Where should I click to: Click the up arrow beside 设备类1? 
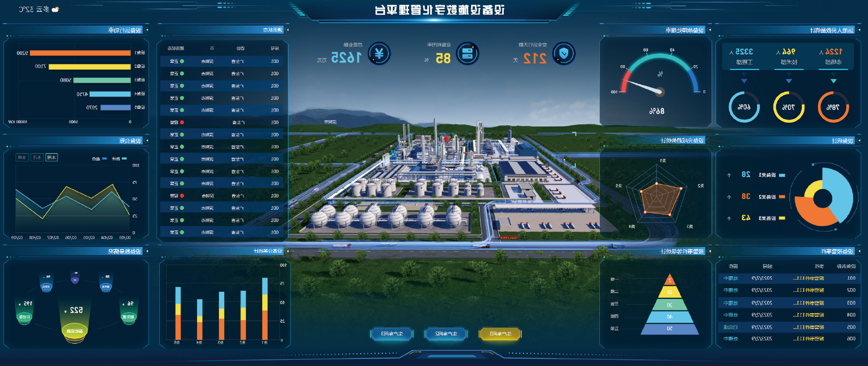[729, 175]
